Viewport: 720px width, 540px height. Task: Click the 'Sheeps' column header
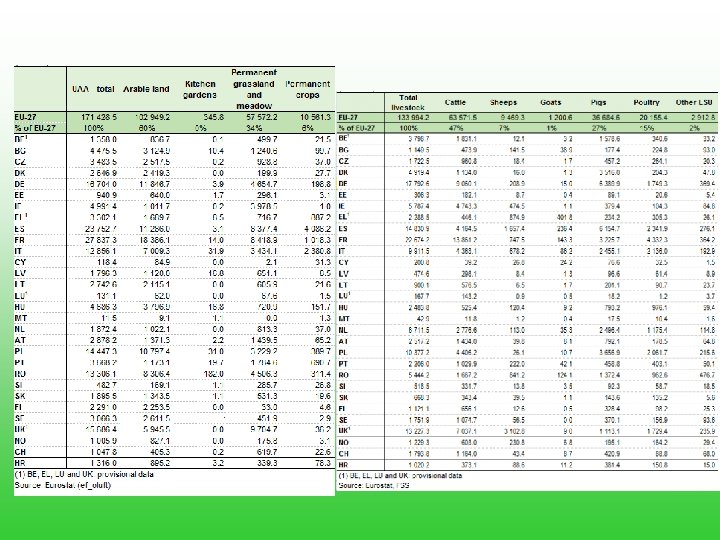click(503, 102)
